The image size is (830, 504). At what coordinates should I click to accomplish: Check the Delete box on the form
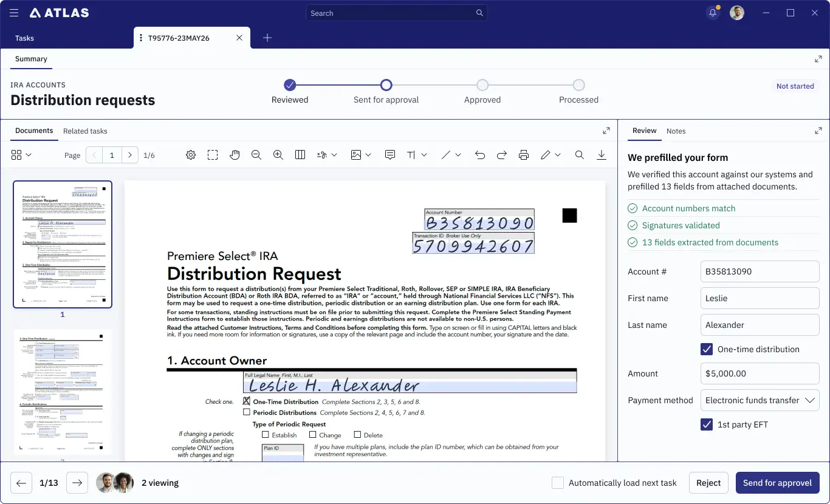click(357, 435)
